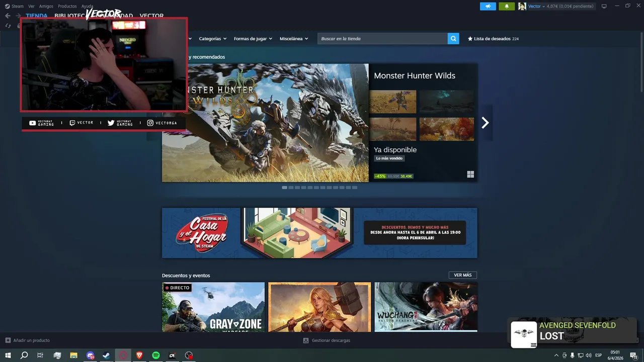This screenshot has width=644, height=362.
Task: Click the Ya disponible text
Action: (x=395, y=150)
